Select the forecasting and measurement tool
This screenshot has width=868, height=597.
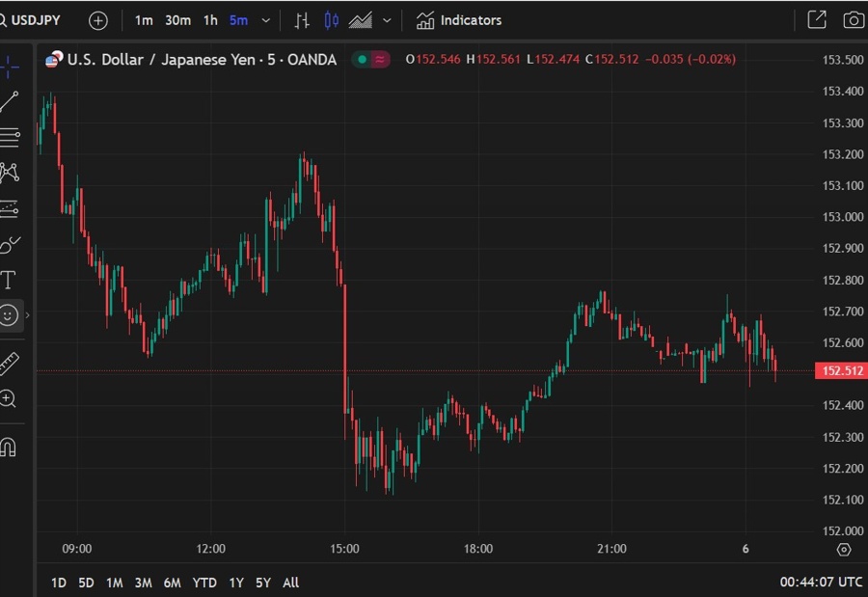click(x=10, y=208)
